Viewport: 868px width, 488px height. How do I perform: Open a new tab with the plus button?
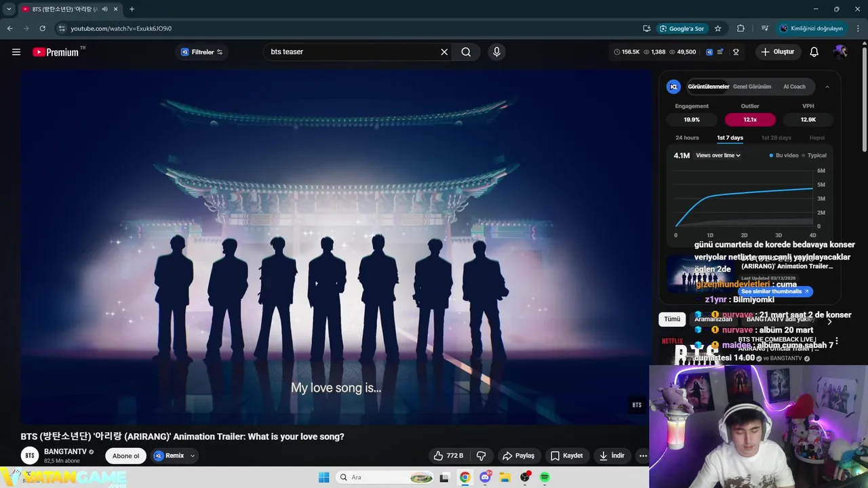132,9
